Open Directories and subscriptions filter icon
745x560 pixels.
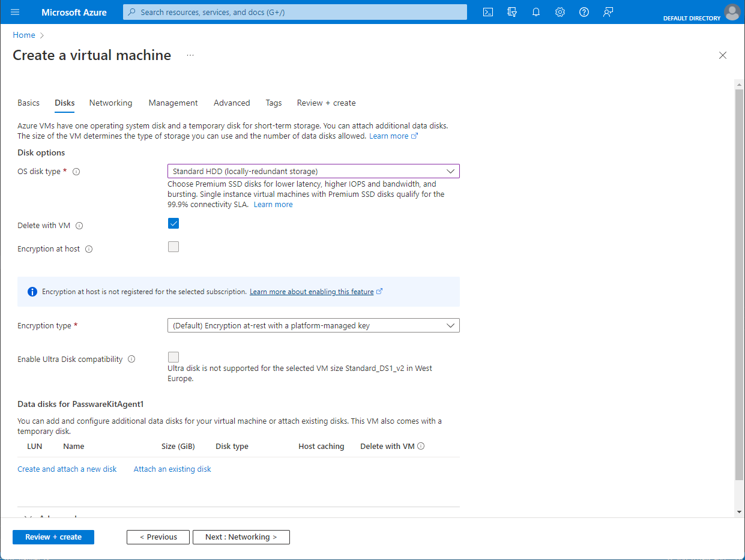pyautogui.click(x=512, y=12)
